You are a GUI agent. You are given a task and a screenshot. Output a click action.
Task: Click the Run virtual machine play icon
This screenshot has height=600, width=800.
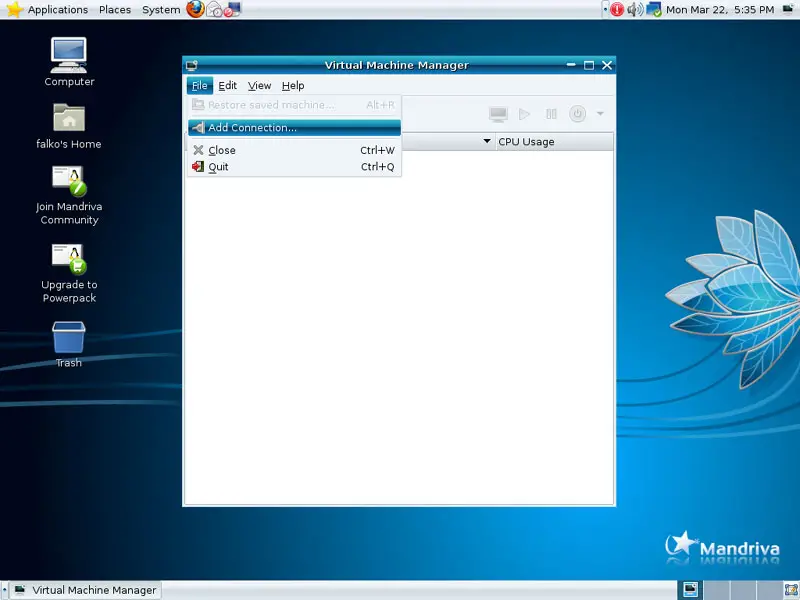click(524, 114)
